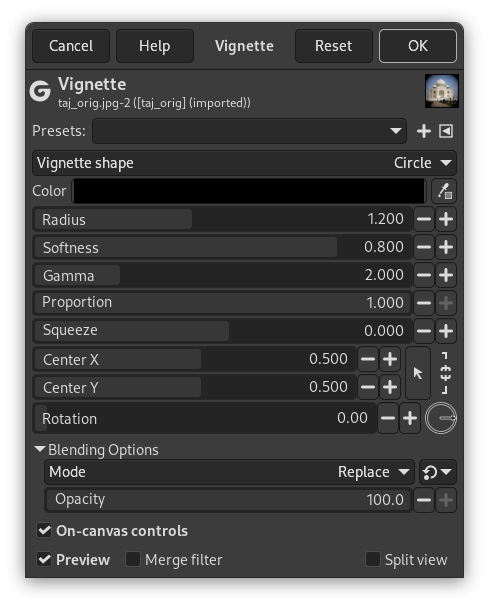The width and height of the screenshot is (489, 606).
Task: Uncheck the Preview checkbox
Action: (44, 559)
